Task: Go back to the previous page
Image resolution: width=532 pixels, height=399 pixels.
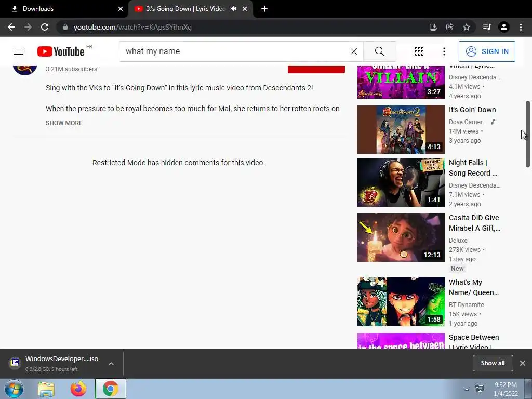Action: 11,27
